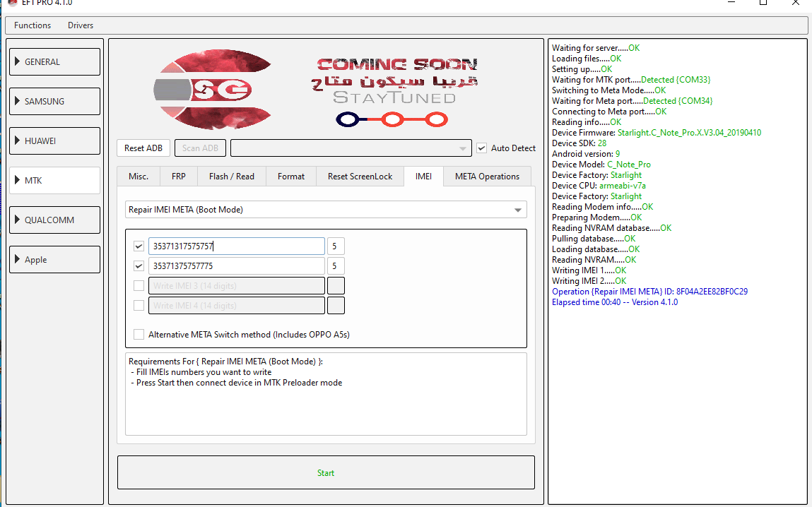This screenshot has width=812, height=507.
Task: Open the Format tab
Action: 291,177
